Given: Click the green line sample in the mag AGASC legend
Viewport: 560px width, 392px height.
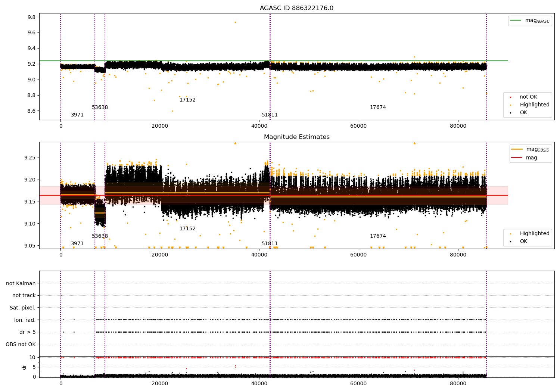Looking at the screenshot, I should tap(516, 21).
